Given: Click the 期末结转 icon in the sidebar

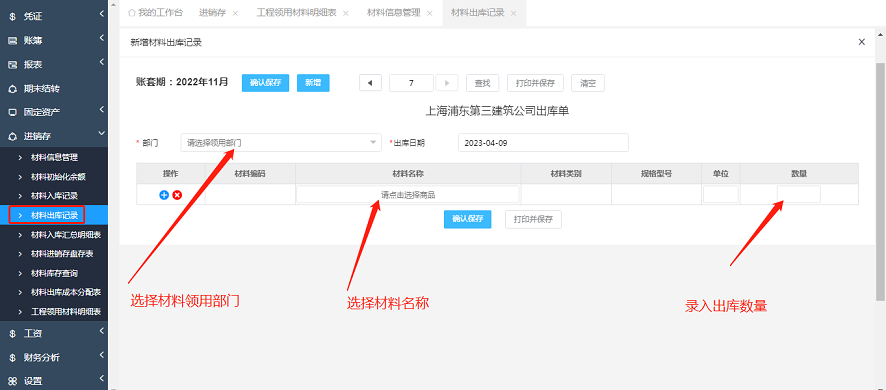Looking at the screenshot, I should [x=12, y=89].
